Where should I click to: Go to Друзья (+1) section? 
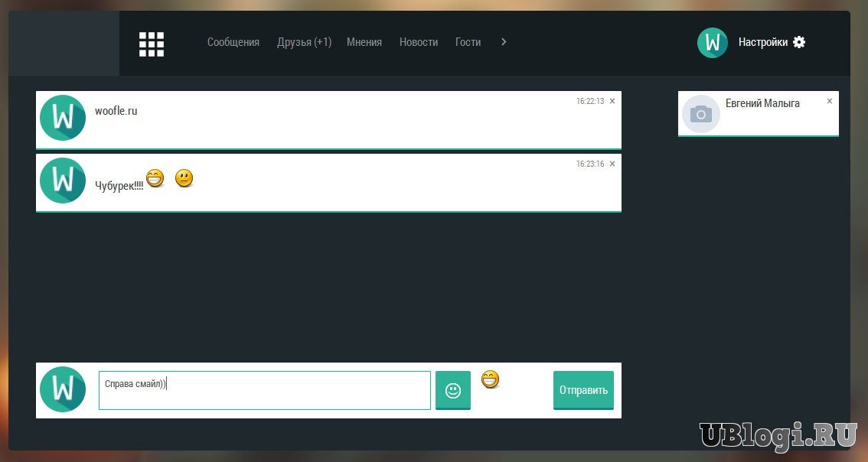click(304, 42)
